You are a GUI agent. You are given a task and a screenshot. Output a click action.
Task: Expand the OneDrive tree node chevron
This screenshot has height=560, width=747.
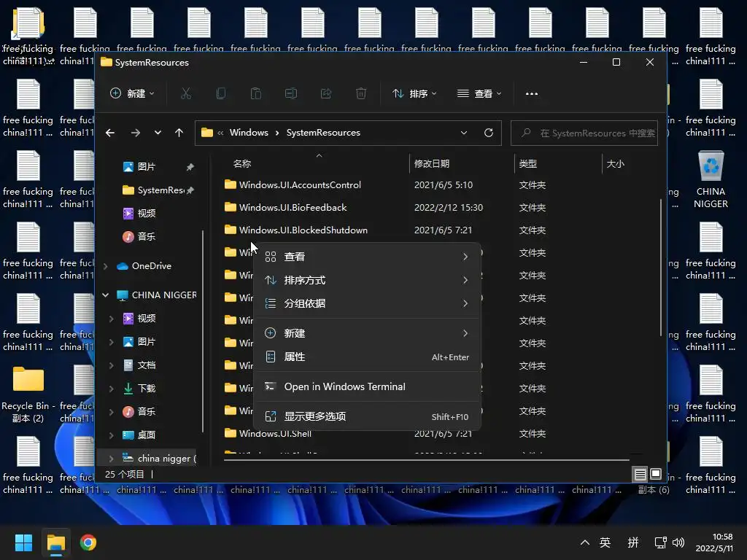106,266
